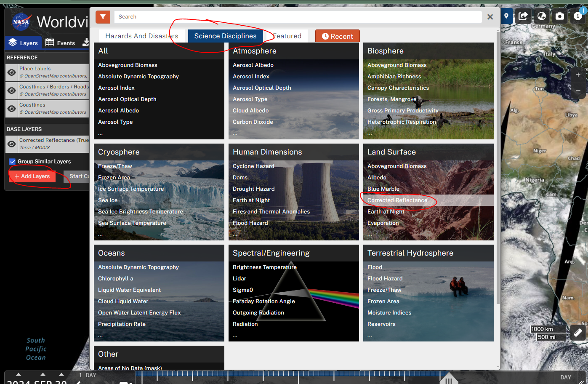Open the map projection globe icon

point(542,16)
